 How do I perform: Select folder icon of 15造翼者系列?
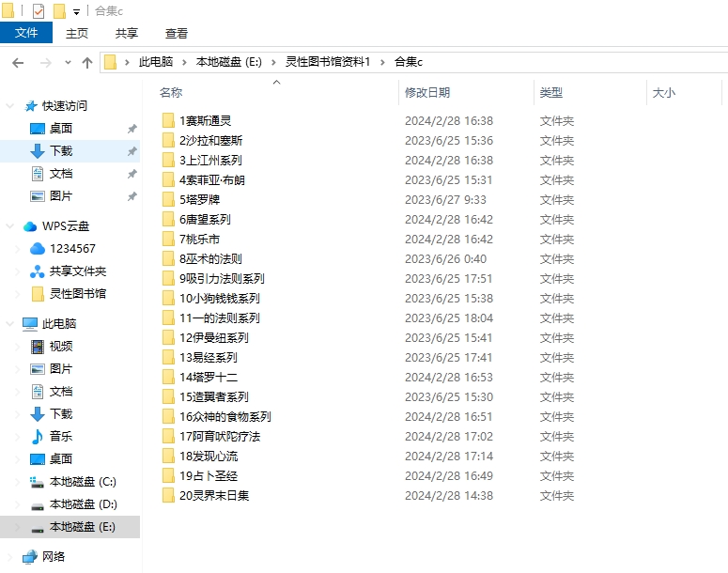click(168, 396)
